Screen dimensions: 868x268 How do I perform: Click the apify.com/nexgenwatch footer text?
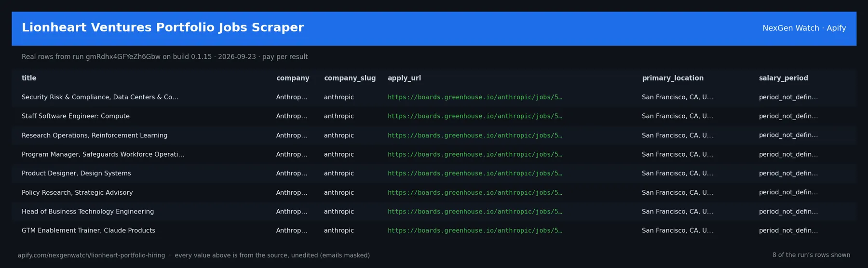point(193,255)
